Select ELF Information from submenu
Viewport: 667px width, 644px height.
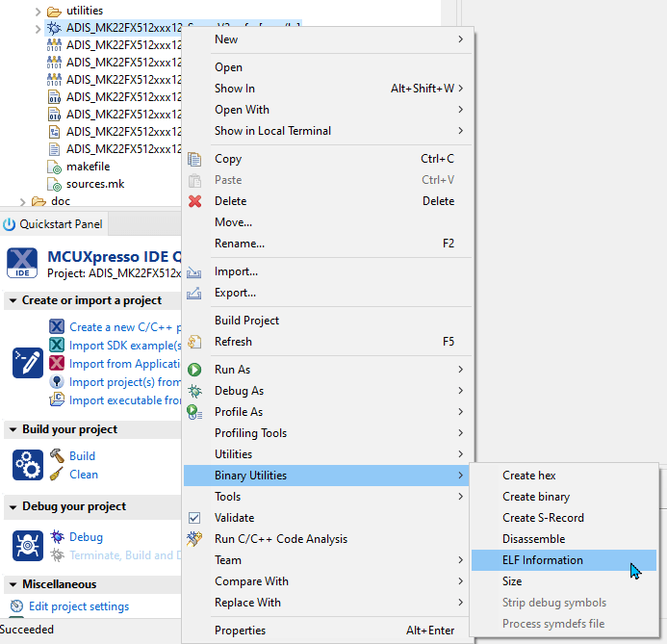point(542,560)
